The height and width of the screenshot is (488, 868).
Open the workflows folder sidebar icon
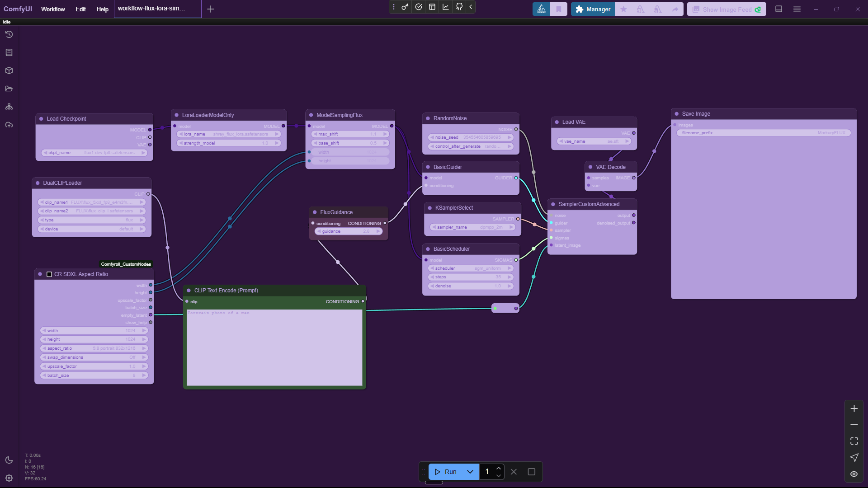[9, 89]
